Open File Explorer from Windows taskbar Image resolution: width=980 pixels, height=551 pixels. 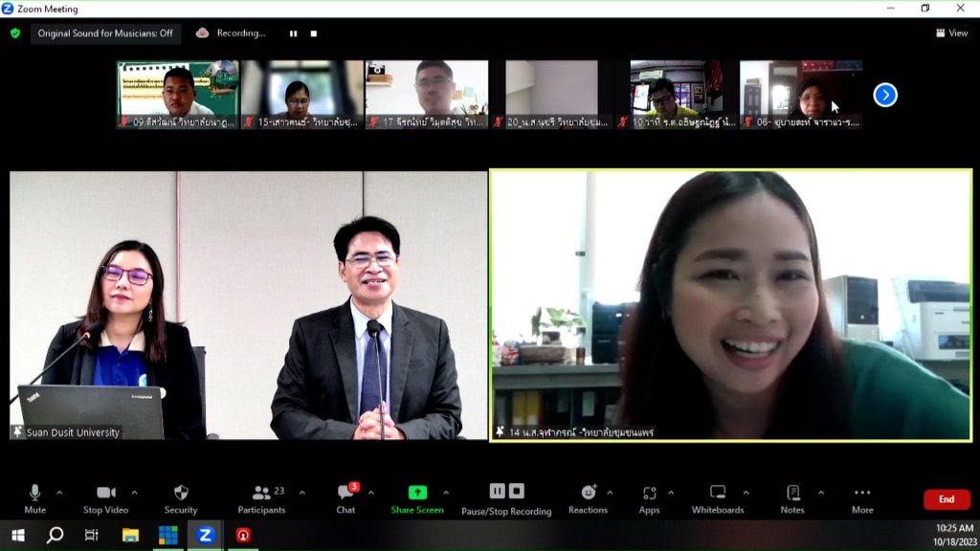(130, 536)
